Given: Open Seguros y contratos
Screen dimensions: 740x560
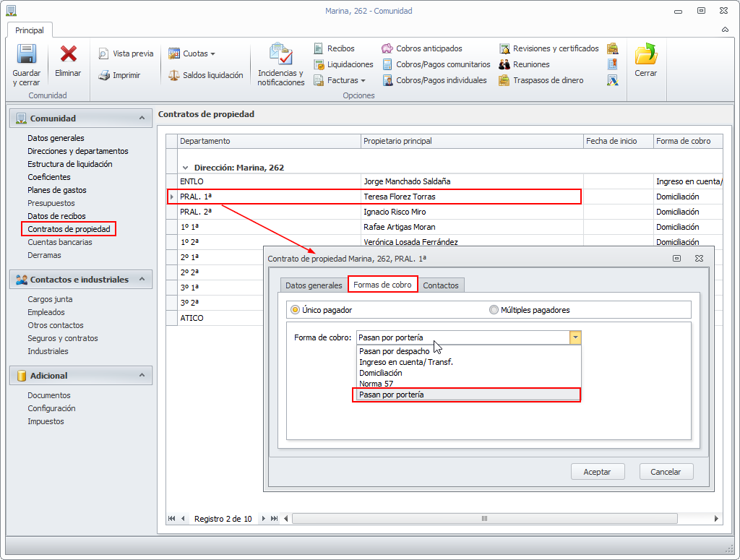Looking at the screenshot, I should coord(63,338).
